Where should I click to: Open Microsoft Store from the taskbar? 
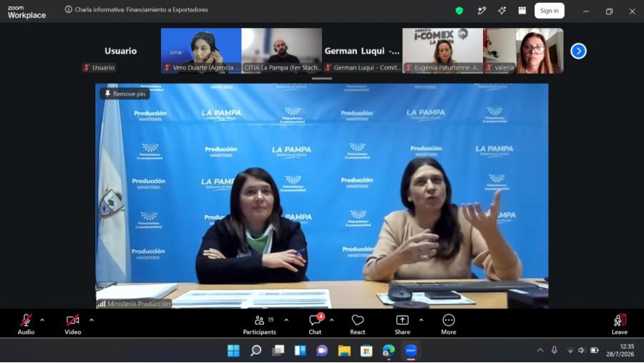(x=366, y=351)
